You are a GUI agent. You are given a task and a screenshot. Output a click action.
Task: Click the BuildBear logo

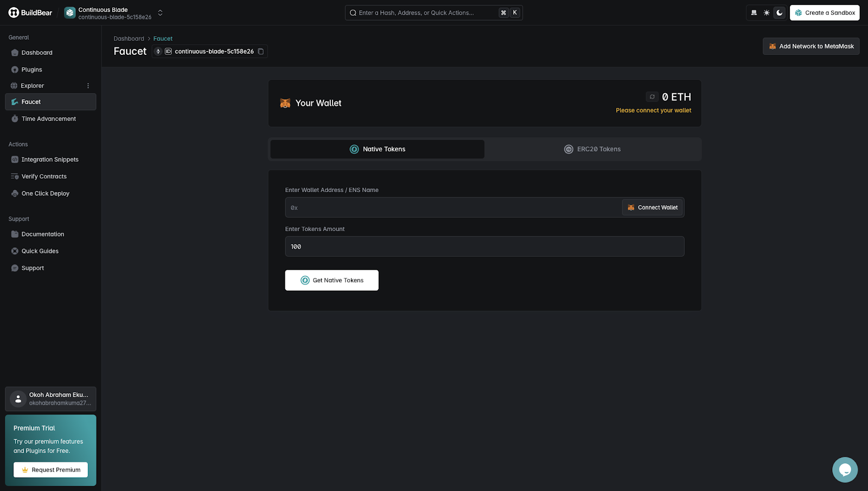(30, 12)
